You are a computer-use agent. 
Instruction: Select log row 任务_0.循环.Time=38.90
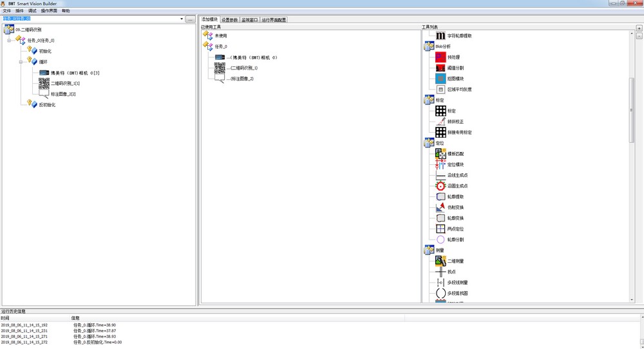(x=95, y=325)
